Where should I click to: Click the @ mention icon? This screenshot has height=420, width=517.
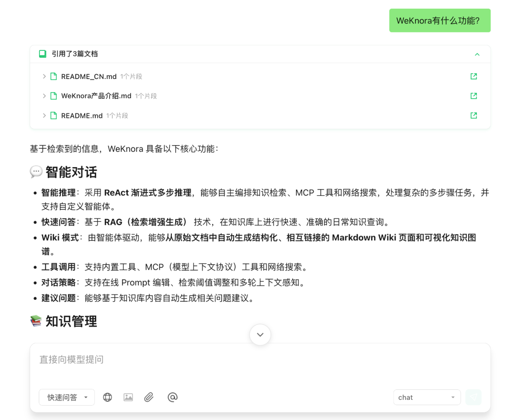click(172, 397)
